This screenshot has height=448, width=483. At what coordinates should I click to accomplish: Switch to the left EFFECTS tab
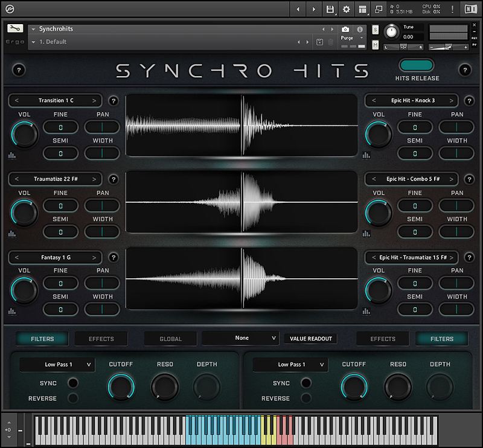[x=100, y=339]
